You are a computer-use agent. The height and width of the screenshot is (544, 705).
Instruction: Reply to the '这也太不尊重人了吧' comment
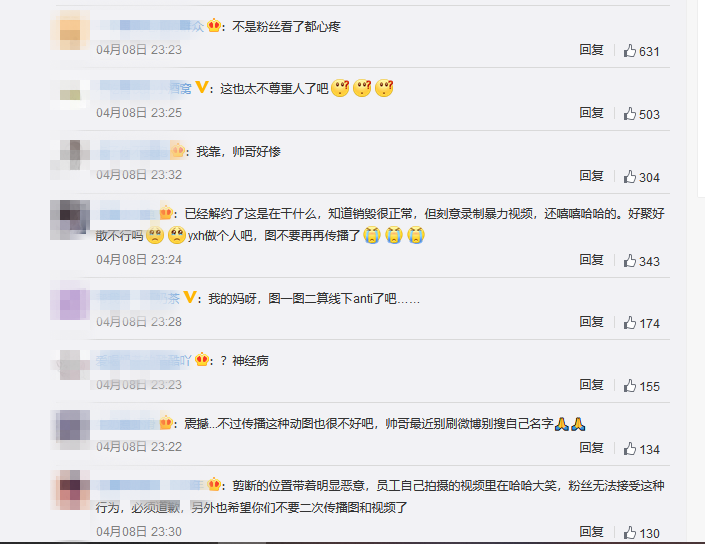coord(591,113)
